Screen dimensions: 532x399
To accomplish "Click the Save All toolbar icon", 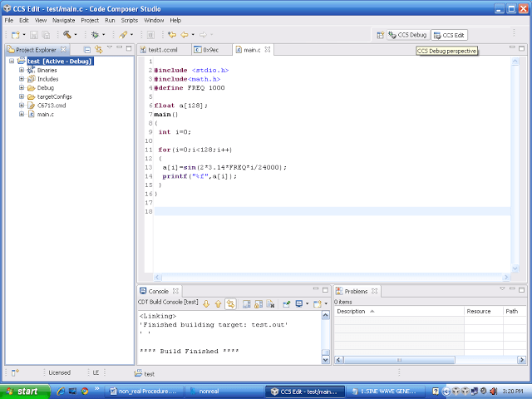I will [46, 35].
